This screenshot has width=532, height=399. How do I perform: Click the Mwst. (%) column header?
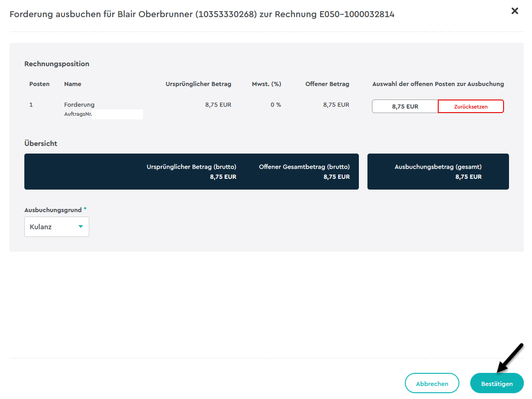[x=266, y=84]
